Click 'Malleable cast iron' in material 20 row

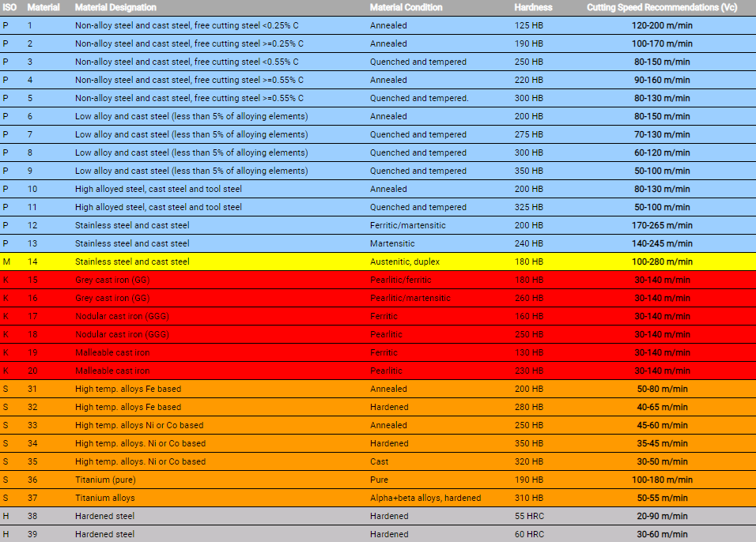point(112,371)
